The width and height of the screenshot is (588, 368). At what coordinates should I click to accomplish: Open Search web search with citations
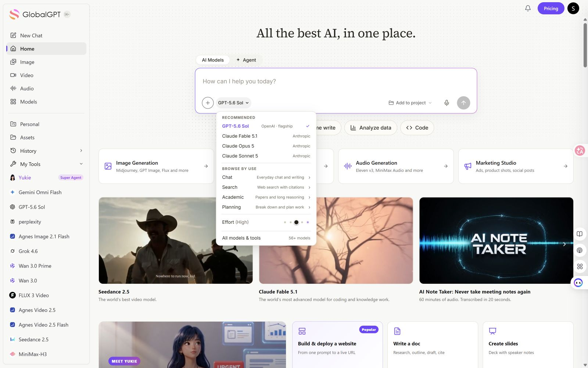pos(266,187)
